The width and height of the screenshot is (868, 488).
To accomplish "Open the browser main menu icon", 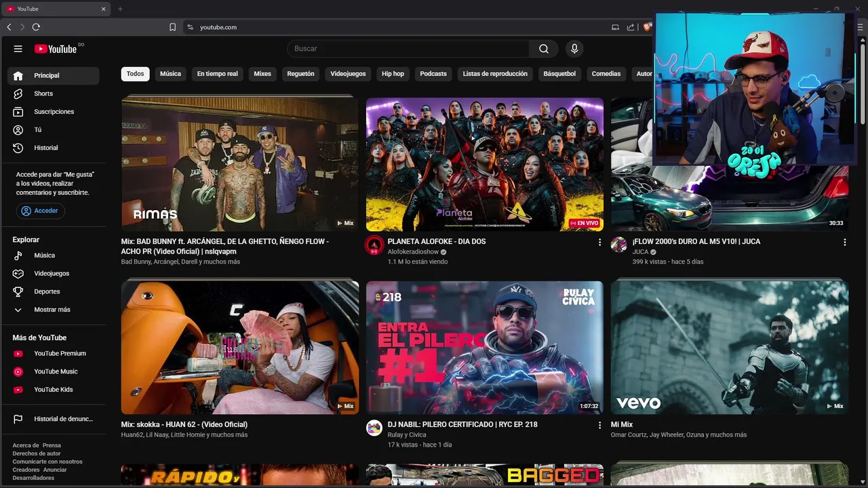I will tap(860, 27).
